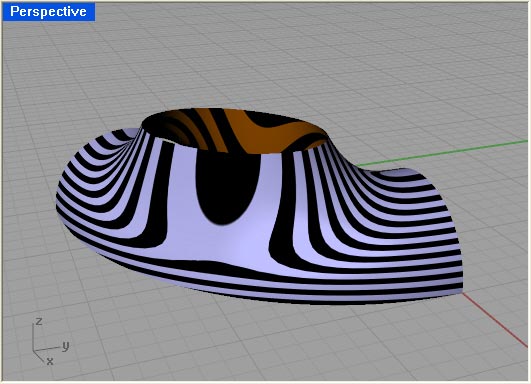Select the red x-axis line on grid
531x384 pixels.
pos(495,320)
